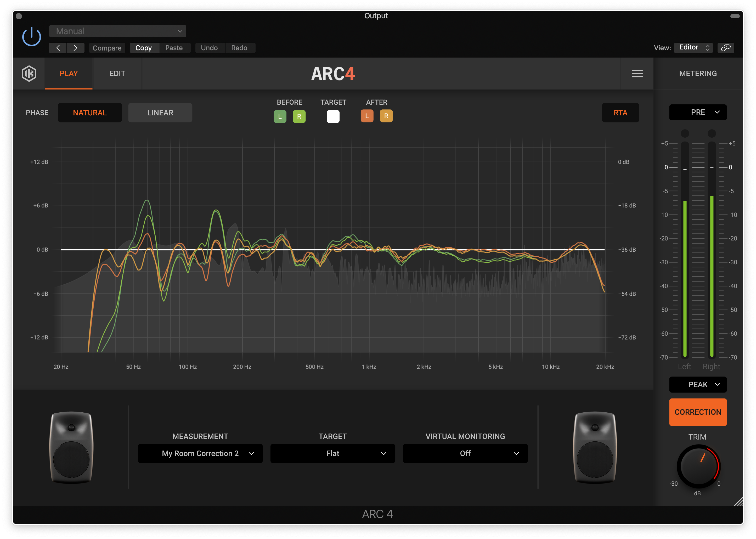This screenshot has height=539, width=756.
Task: Go to previous preset arrow
Action: 58,48
